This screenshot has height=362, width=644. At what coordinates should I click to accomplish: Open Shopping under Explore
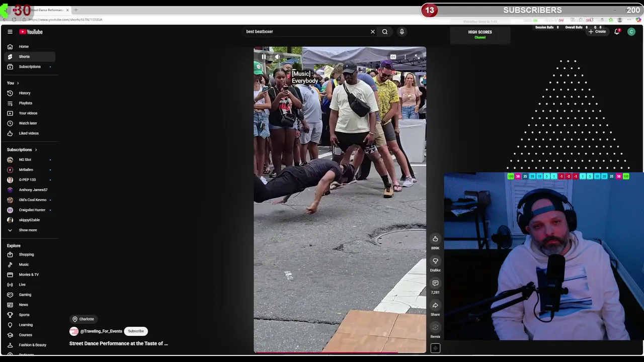coord(29,254)
